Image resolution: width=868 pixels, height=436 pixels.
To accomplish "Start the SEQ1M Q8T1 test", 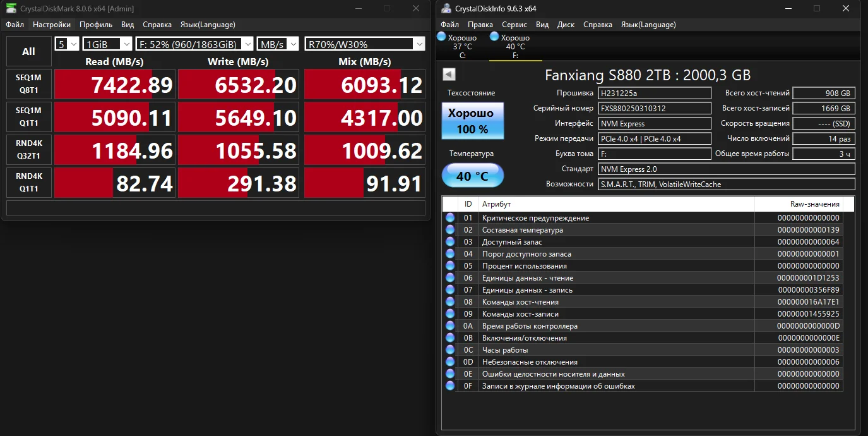I will coord(29,84).
